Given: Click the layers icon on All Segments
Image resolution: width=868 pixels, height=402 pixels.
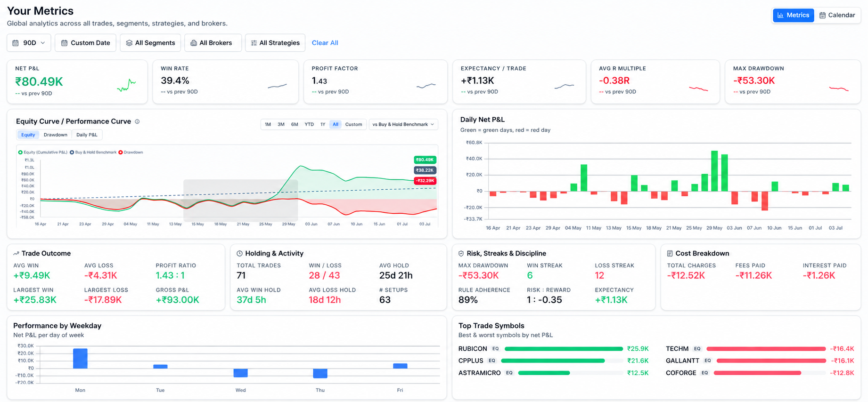Looking at the screenshot, I should point(129,43).
